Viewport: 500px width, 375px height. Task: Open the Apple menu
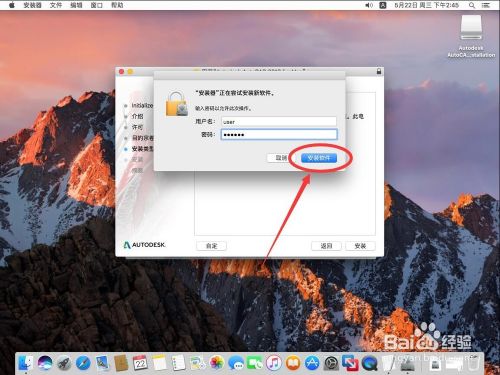12,5
